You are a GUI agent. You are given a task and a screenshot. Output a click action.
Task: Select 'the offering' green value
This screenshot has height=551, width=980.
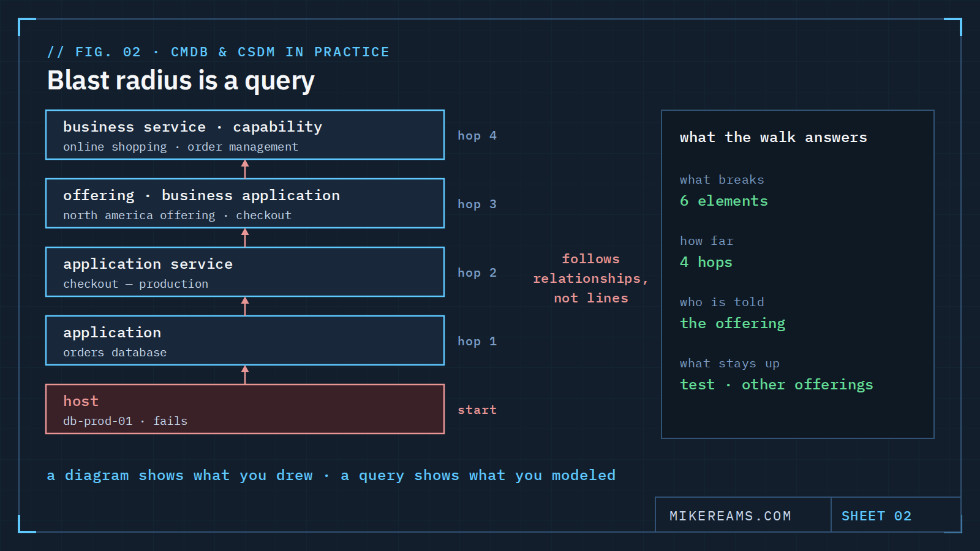pyautogui.click(x=733, y=323)
